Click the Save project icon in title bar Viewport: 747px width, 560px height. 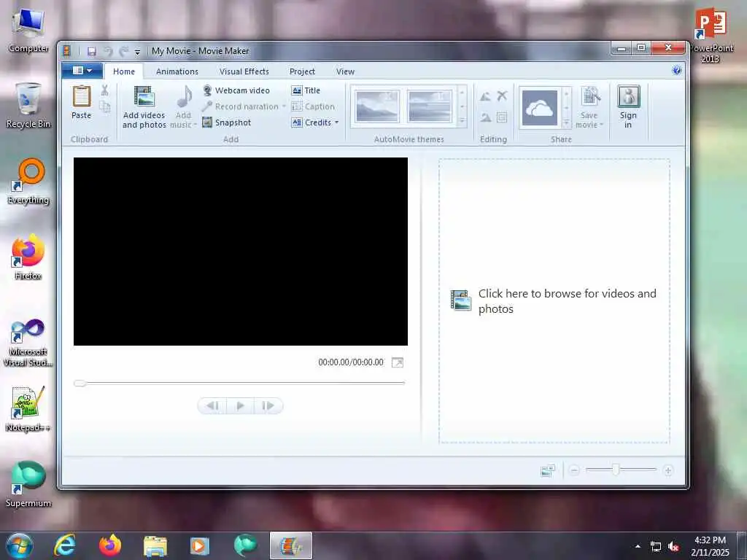[x=92, y=52]
